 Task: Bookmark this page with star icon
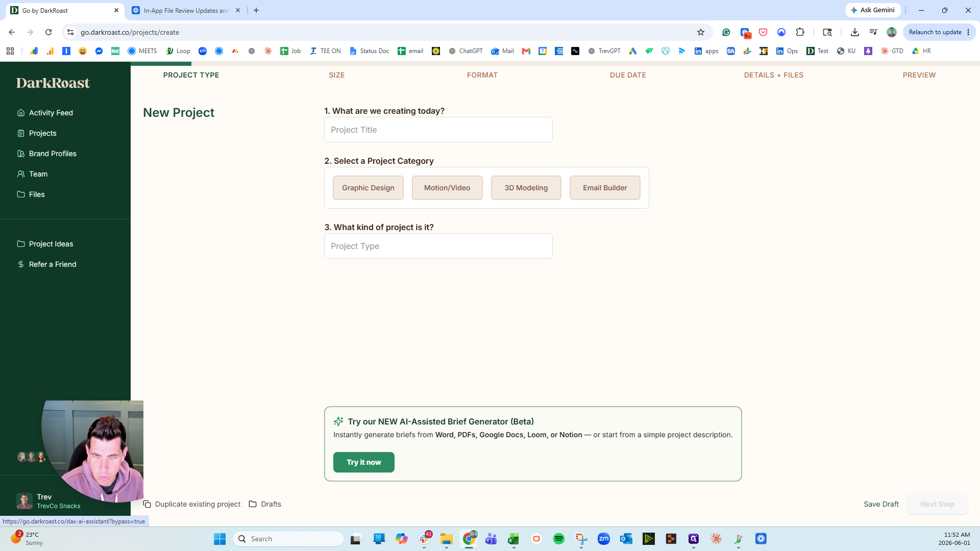tap(701, 32)
